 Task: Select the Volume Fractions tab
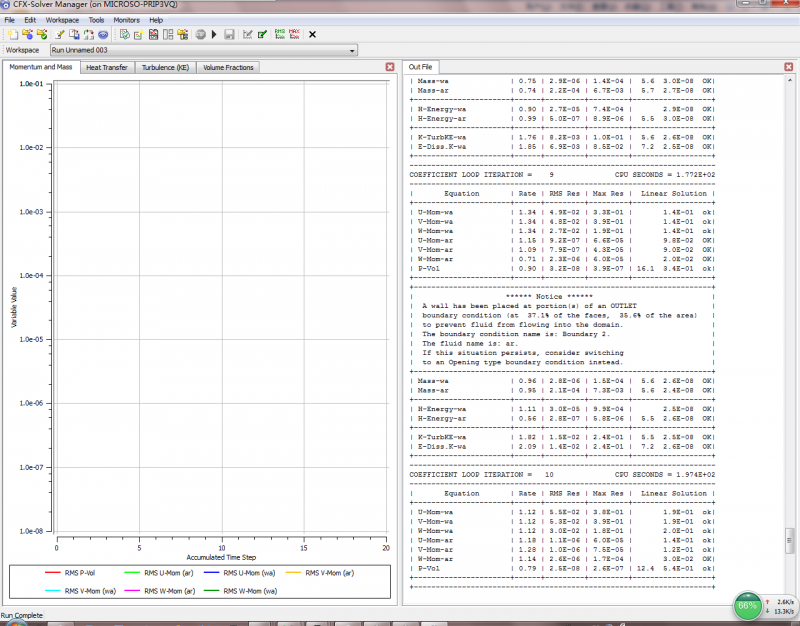pyautogui.click(x=229, y=68)
